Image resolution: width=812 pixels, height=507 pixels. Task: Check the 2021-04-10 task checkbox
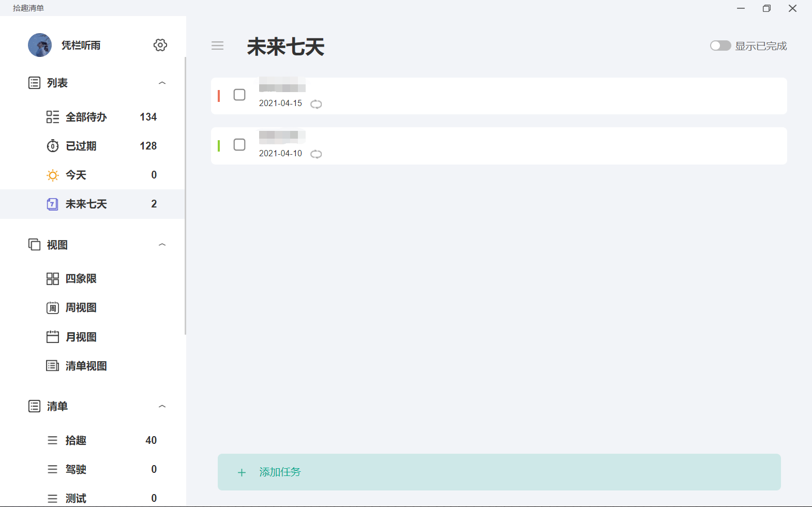tap(239, 145)
